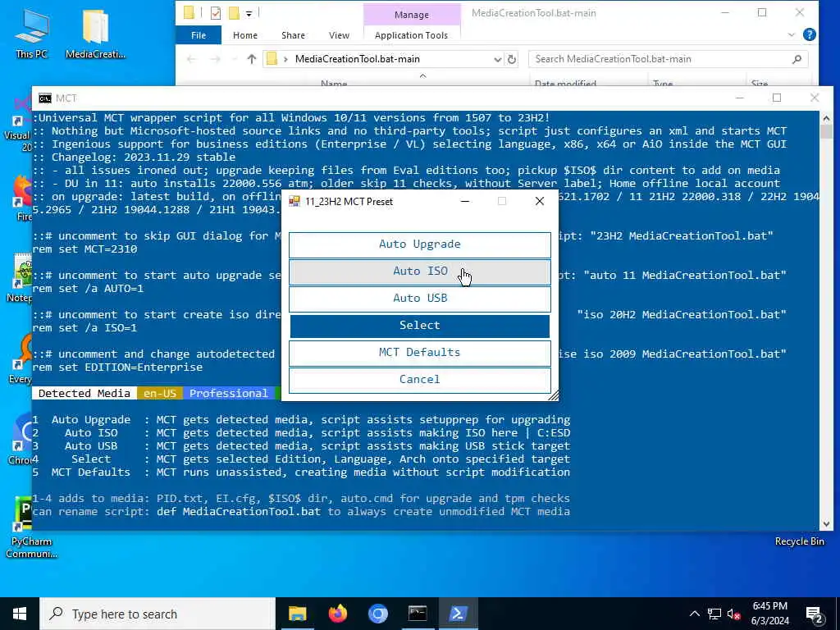This screenshot has height=630, width=840.
Task: Minimize the MCT Preset dialog
Action: tap(465, 202)
